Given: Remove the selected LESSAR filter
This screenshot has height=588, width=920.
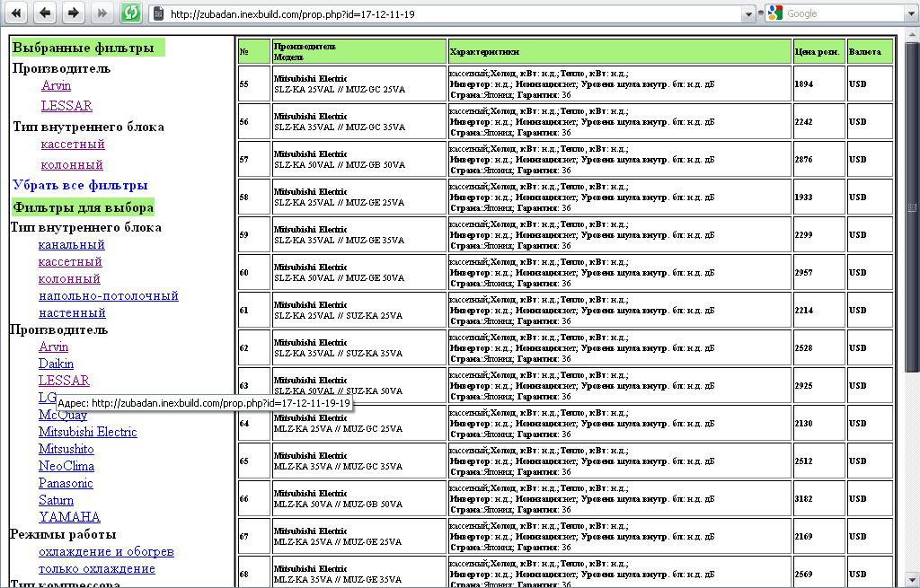Looking at the screenshot, I should [x=66, y=106].
